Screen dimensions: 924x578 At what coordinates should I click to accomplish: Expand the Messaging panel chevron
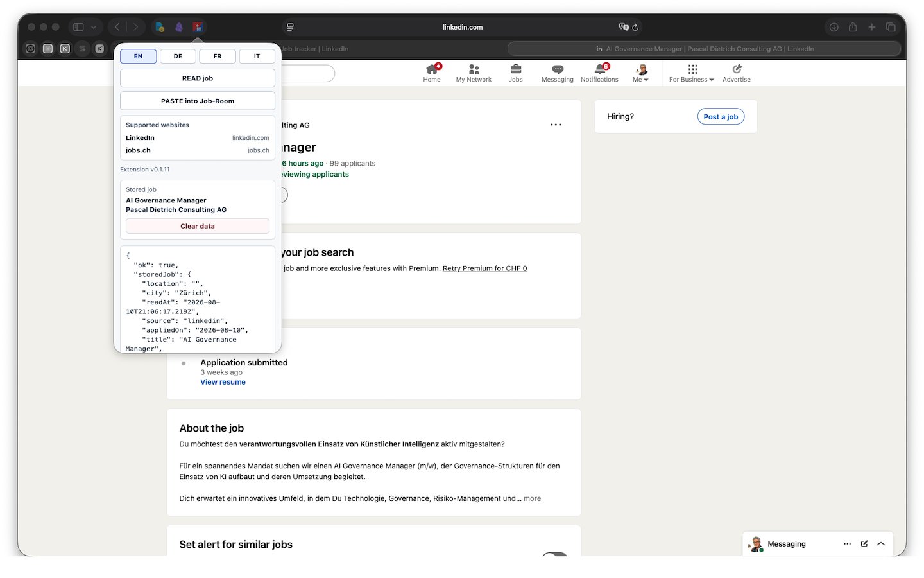tap(881, 543)
